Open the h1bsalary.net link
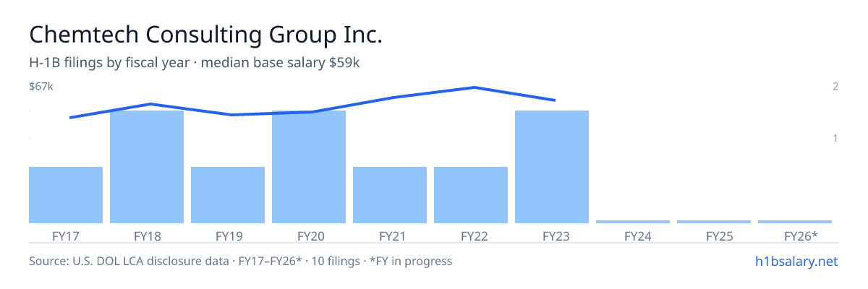Image resolution: width=868 pixels, height=289 pixels. click(x=796, y=261)
